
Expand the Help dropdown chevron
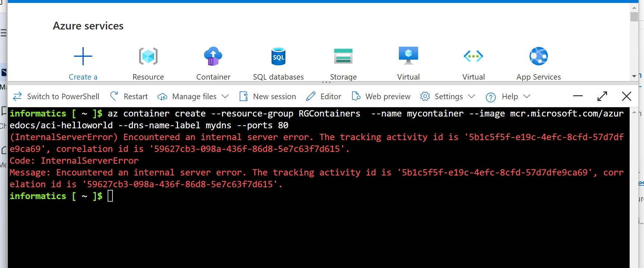526,96
